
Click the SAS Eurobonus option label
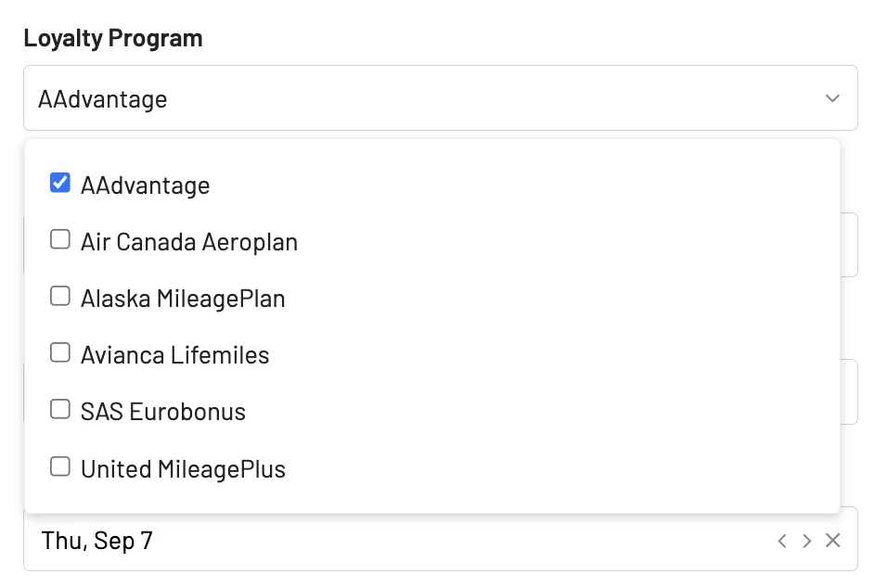(163, 413)
